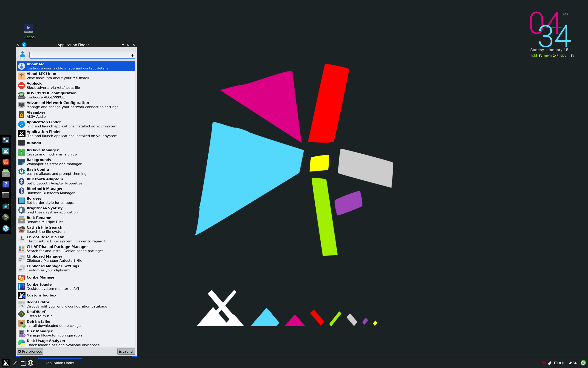This screenshot has width=588, height=368.
Task: Choose Bulk Rename entry
Action: pyautogui.click(x=76, y=220)
